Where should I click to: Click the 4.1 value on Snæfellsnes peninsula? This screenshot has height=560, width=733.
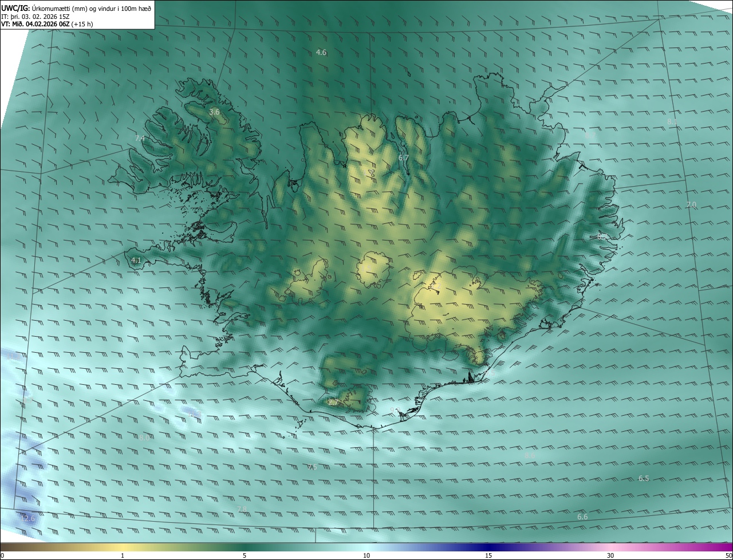point(136,261)
